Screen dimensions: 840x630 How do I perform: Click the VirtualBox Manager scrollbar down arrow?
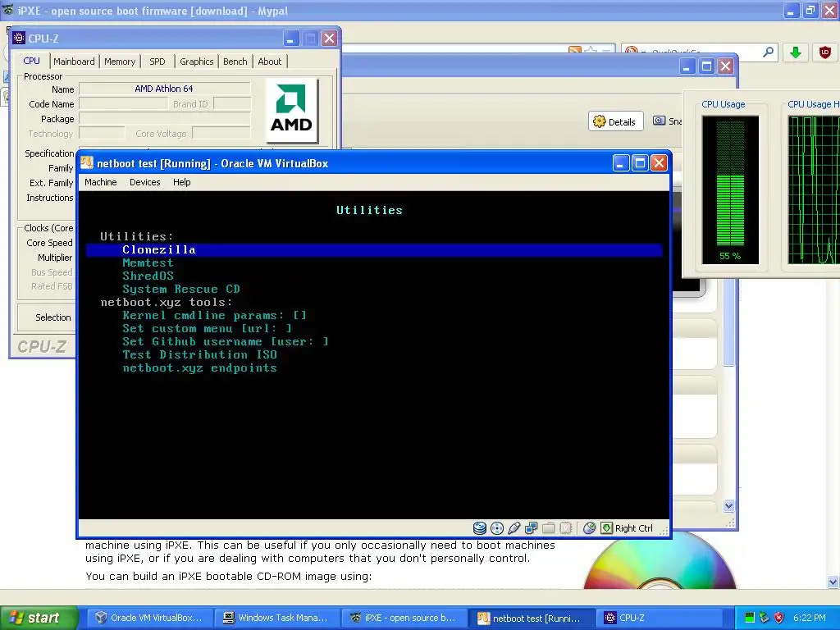tap(728, 505)
